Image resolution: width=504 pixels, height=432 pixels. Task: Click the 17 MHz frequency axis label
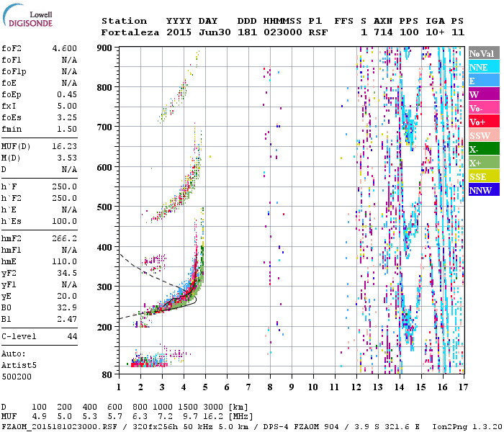463,387
